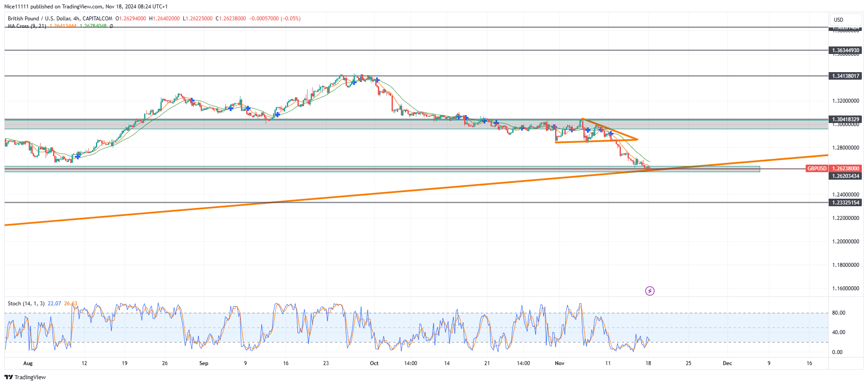Click the Nov date label
This screenshot has width=868, height=385.
tap(560, 363)
